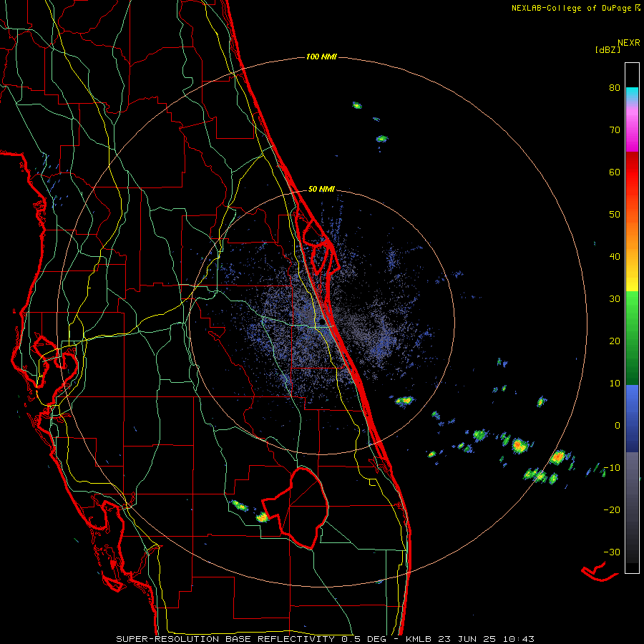644x644 pixels.
Task: Click the 'NEXLAB-College of DuPage' watermark text
Action: [571, 8]
